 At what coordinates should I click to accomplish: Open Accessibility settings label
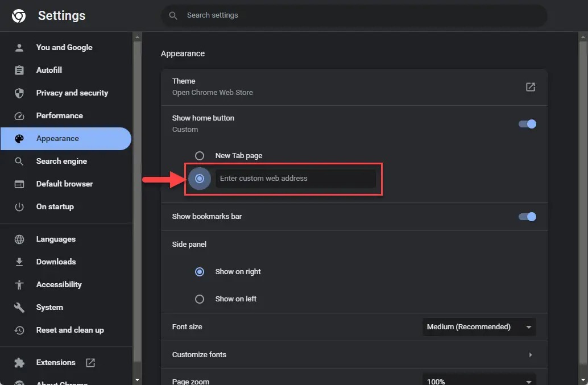click(x=59, y=285)
